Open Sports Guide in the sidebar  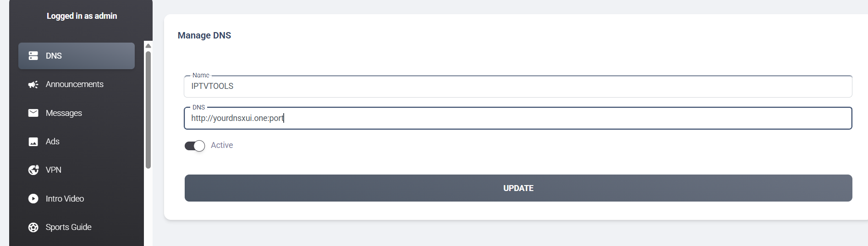tap(77, 227)
